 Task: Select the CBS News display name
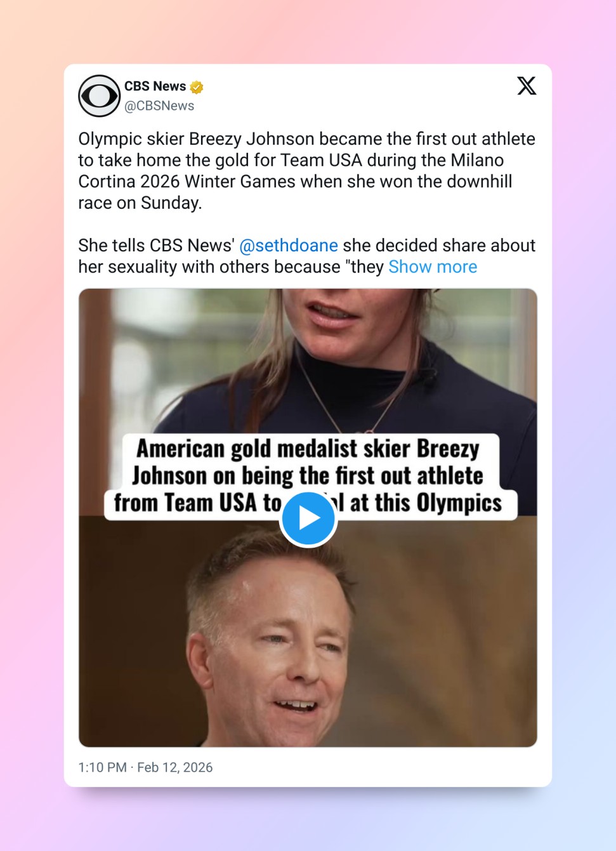coord(155,86)
